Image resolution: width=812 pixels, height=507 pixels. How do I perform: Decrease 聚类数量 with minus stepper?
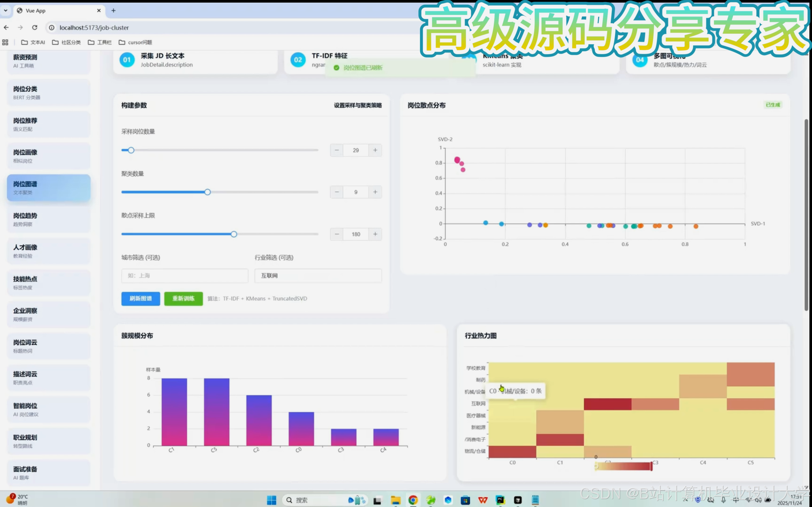[x=336, y=192]
